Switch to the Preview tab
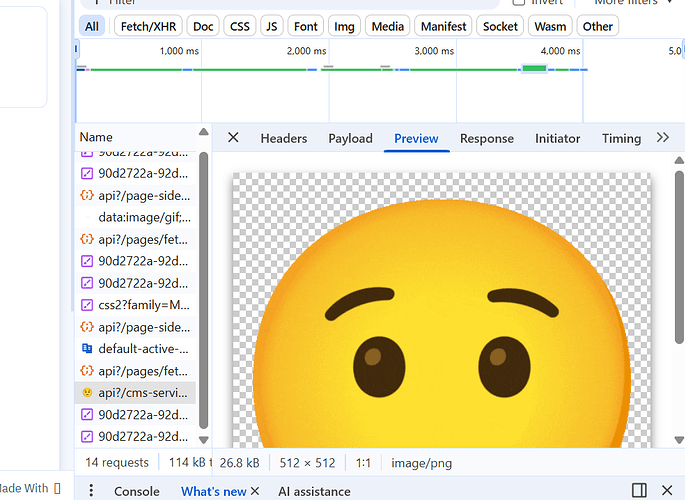This screenshot has width=685, height=500. (x=416, y=138)
